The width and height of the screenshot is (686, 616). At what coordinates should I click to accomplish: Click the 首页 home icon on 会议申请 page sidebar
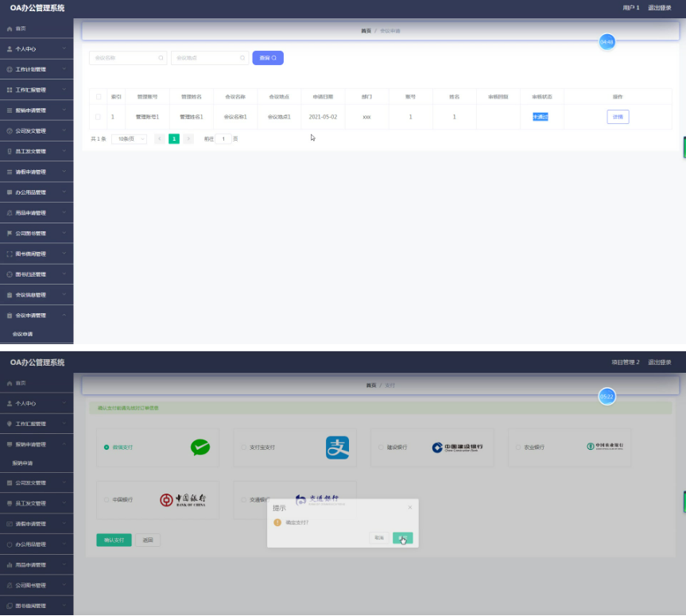10,29
